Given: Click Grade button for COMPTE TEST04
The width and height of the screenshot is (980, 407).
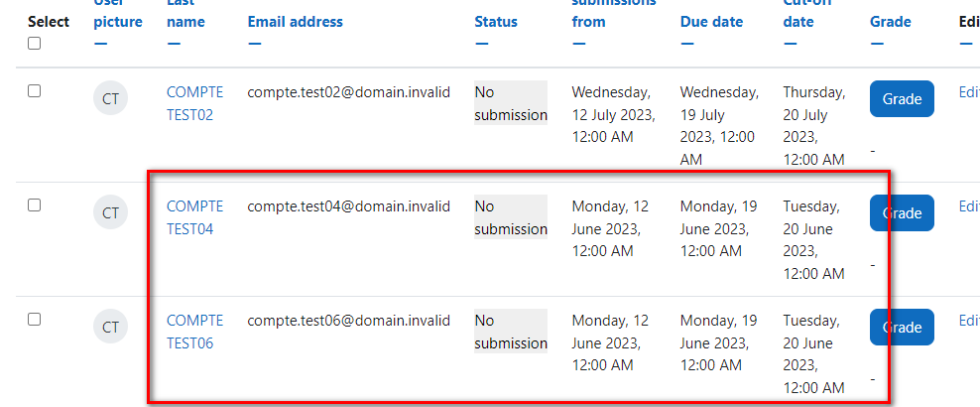Looking at the screenshot, I should 902,213.
